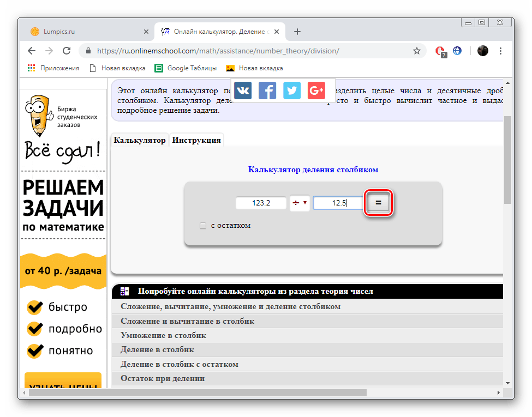Open Приложения apps shortcut
The height and width of the screenshot is (417, 532).
pyautogui.click(x=53, y=68)
